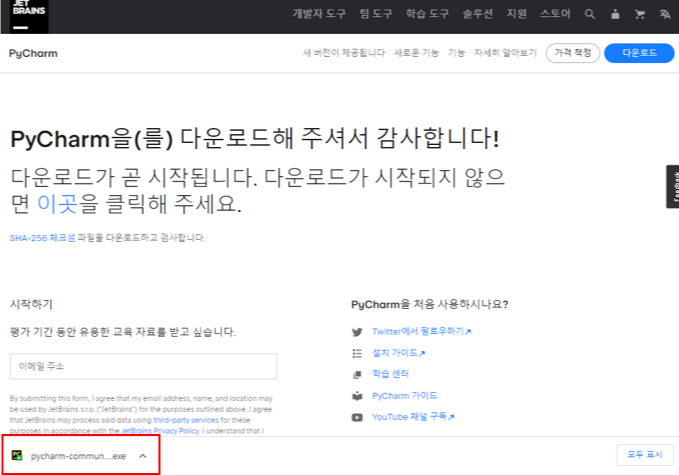Open the 학습 도구 menu

coord(427,14)
